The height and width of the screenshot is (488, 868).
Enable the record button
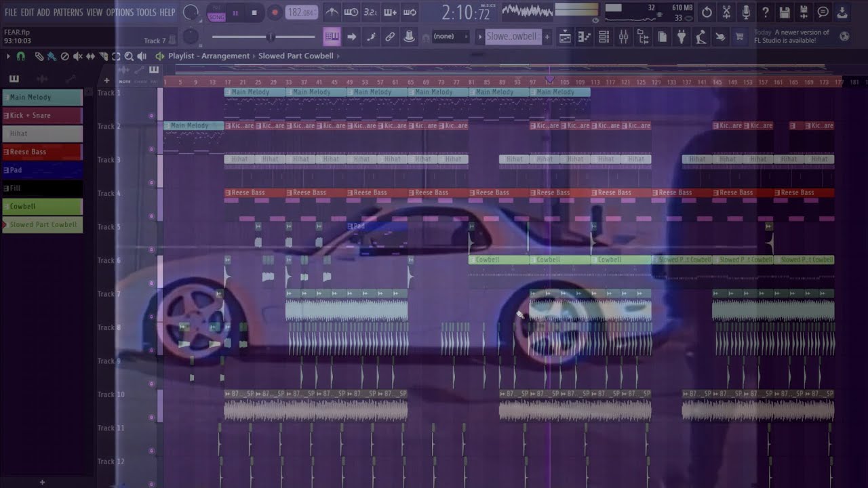(275, 12)
